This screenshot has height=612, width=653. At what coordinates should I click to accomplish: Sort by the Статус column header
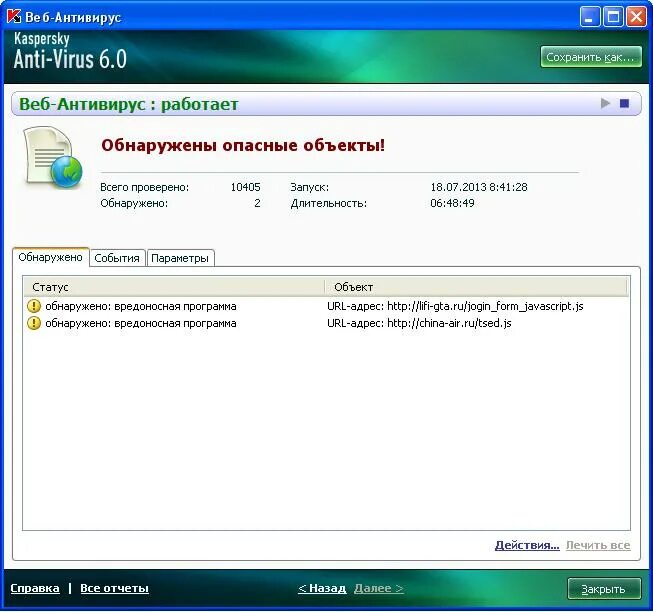[x=174, y=287]
